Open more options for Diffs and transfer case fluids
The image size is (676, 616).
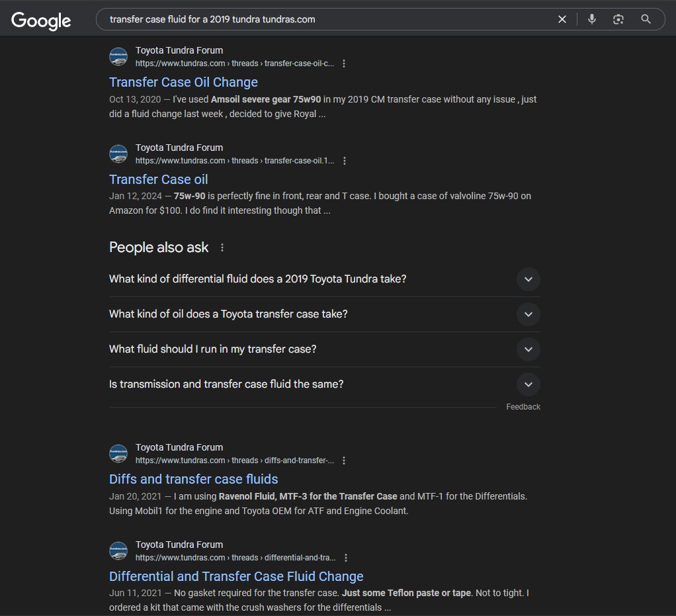343,461
